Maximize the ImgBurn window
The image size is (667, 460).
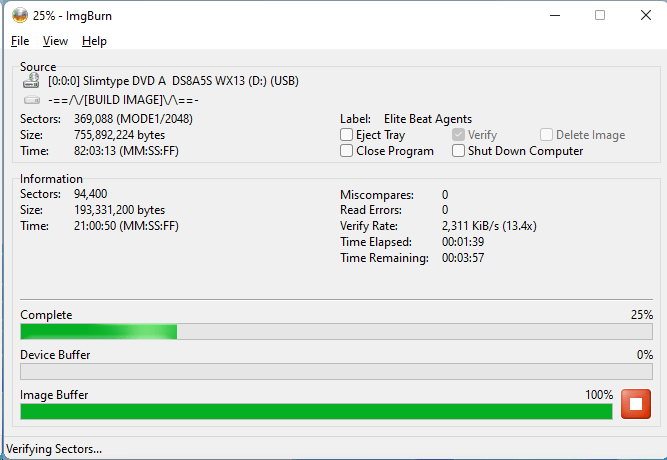600,16
